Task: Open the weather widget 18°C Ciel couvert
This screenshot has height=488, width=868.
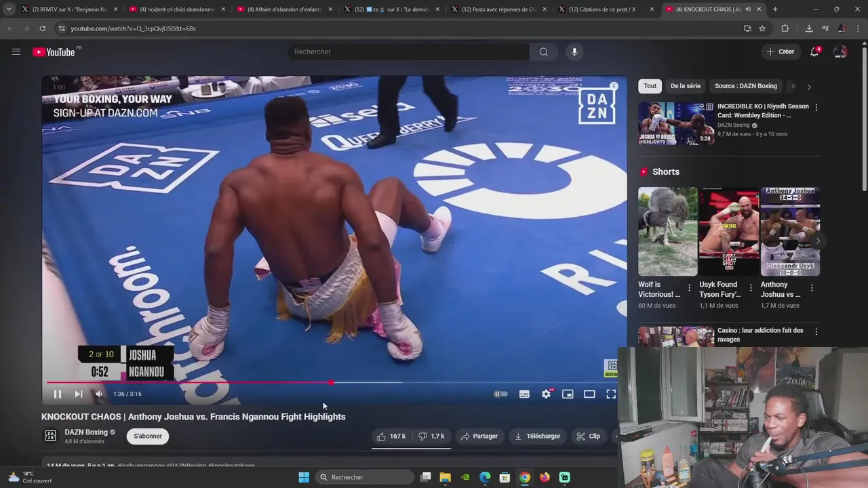Action: [29, 477]
